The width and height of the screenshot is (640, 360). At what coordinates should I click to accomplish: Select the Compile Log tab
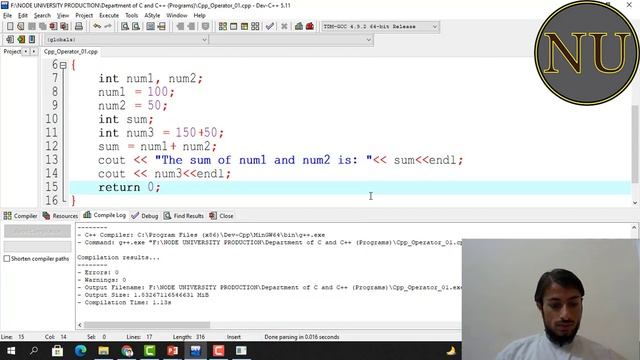pos(104,215)
